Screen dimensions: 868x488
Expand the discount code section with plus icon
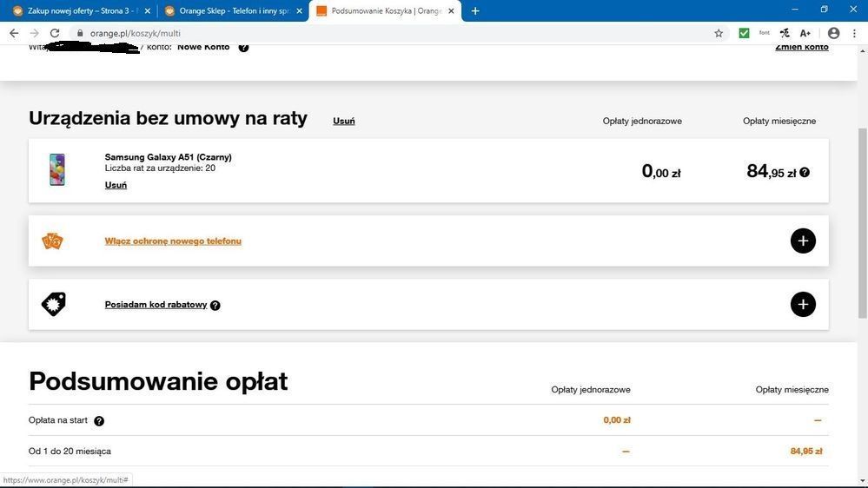coord(803,304)
